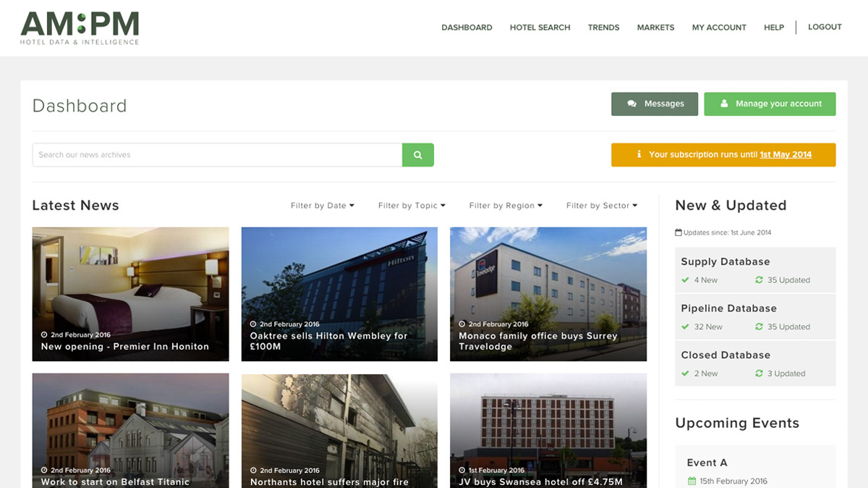Click the Logout link
The width and height of the screenshot is (868, 488).
(825, 27)
